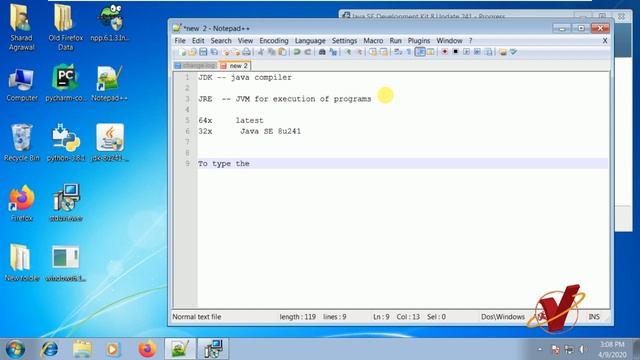
Task: Click the Stop recording black square icon
Action: pyautogui.click(x=455, y=52)
